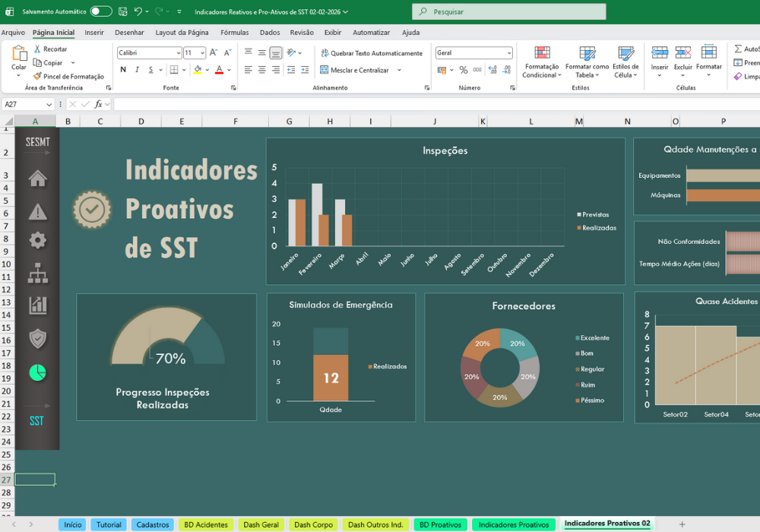The image size is (760, 532).
Task: Open the Calibri font name dropdown
Action: tap(179, 52)
